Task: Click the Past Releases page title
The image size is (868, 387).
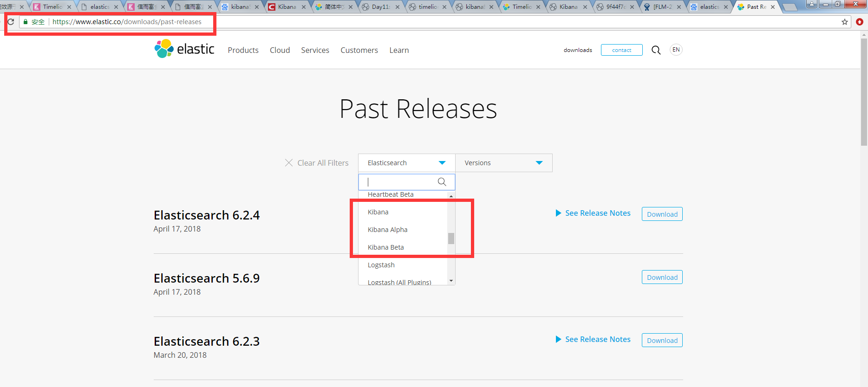Action: click(418, 109)
